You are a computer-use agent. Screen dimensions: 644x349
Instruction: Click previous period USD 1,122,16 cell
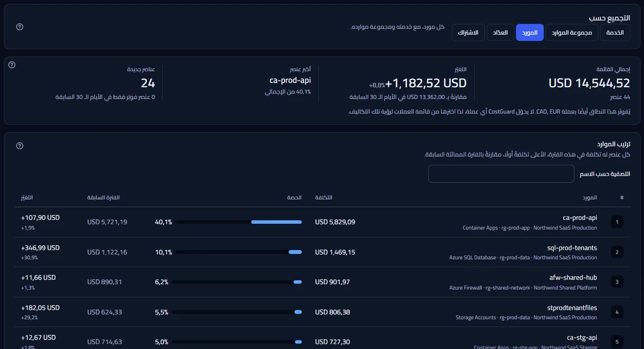(107, 252)
